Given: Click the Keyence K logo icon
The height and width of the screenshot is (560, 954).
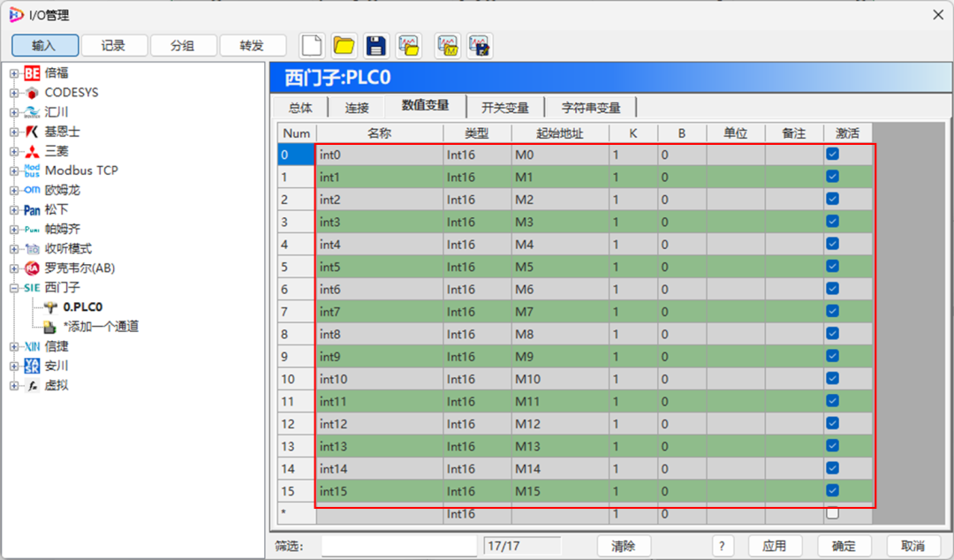Looking at the screenshot, I should [32, 132].
